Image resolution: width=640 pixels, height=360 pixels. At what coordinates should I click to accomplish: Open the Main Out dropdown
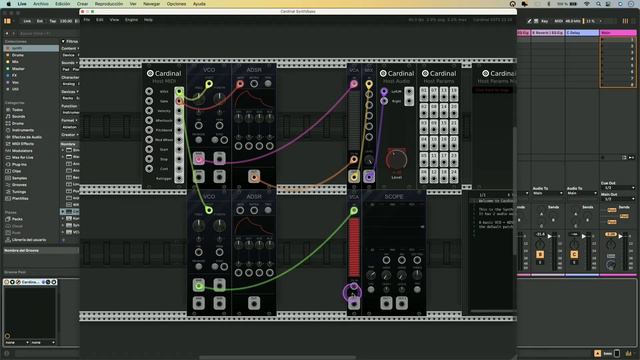pyautogui.click(x=618, y=199)
